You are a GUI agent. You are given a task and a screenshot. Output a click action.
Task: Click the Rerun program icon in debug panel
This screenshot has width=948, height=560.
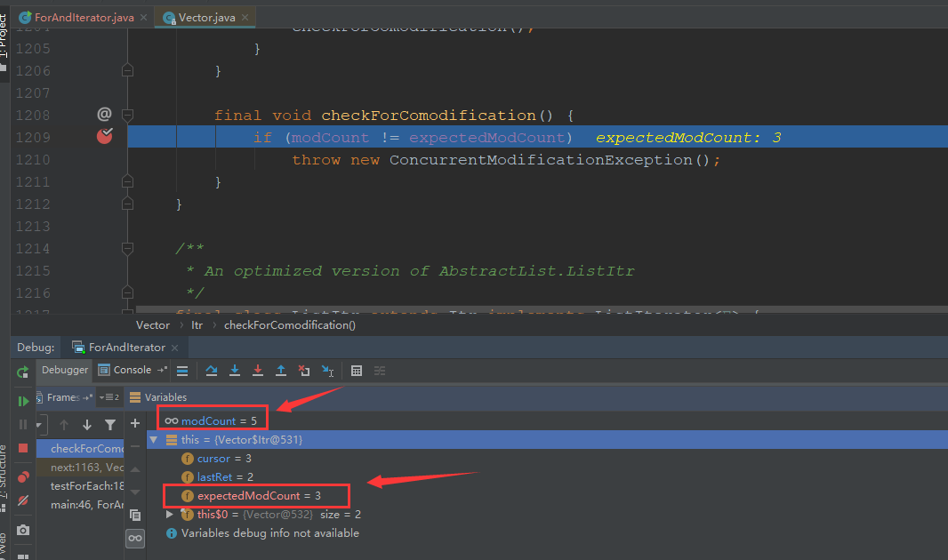22,372
